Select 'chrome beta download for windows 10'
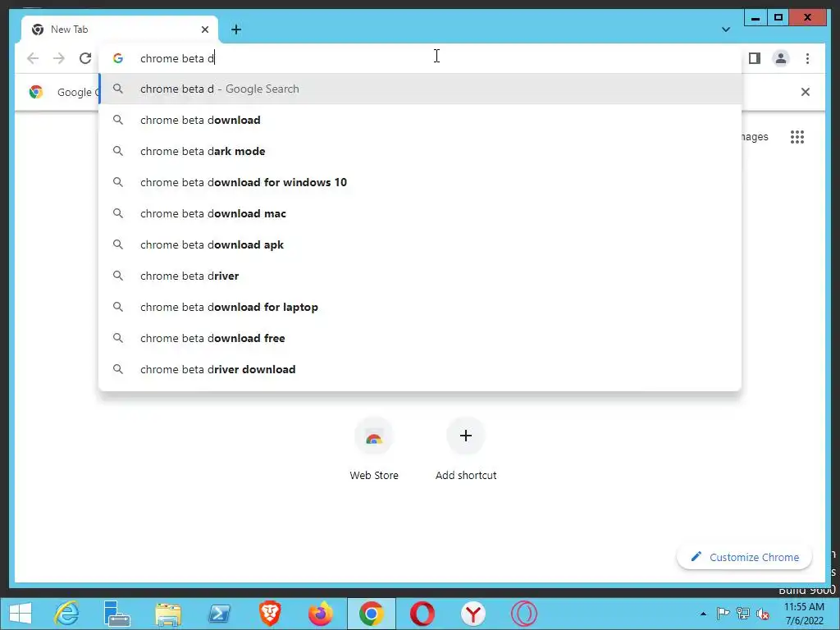This screenshot has width=840, height=630. (421, 182)
